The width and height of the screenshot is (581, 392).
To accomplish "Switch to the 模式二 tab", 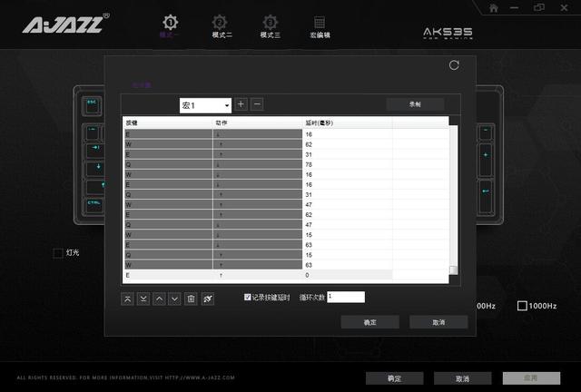I will tap(222, 26).
